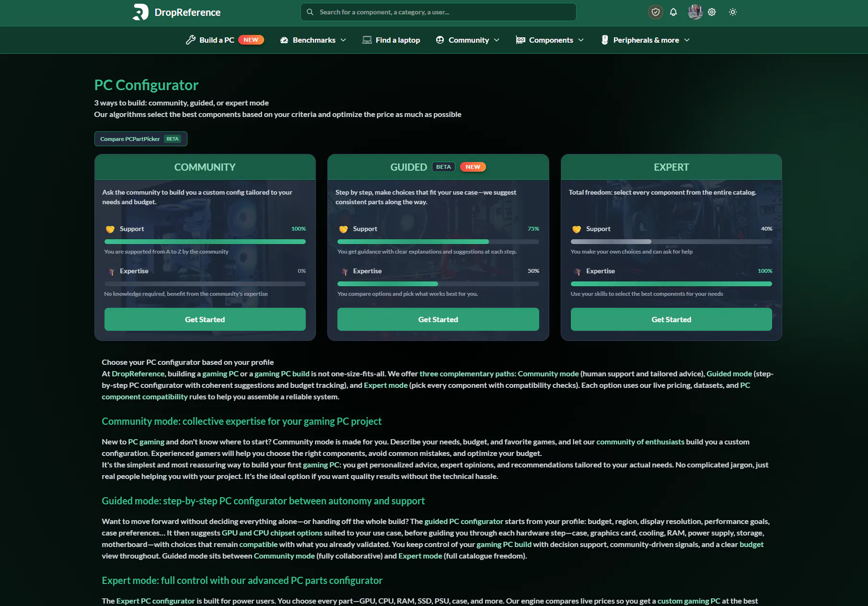868x606 pixels.
Task: Expand the Benchmarks dropdown chevron
Action: point(343,40)
